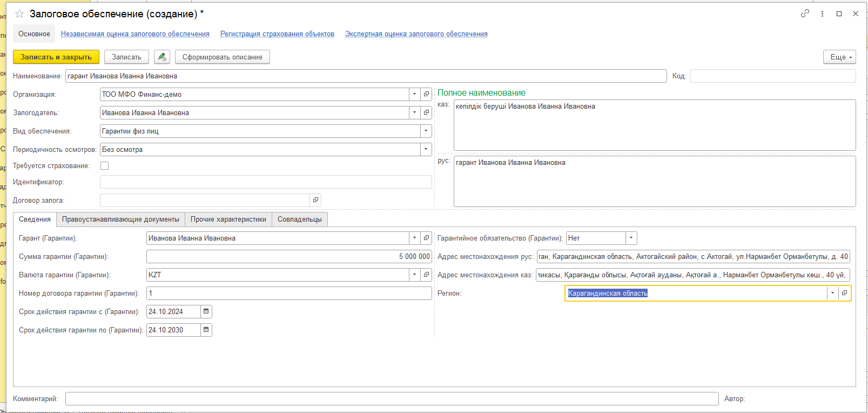Expand the Вид обеспечения dropdown
The width and height of the screenshot is (868, 413).
click(426, 131)
